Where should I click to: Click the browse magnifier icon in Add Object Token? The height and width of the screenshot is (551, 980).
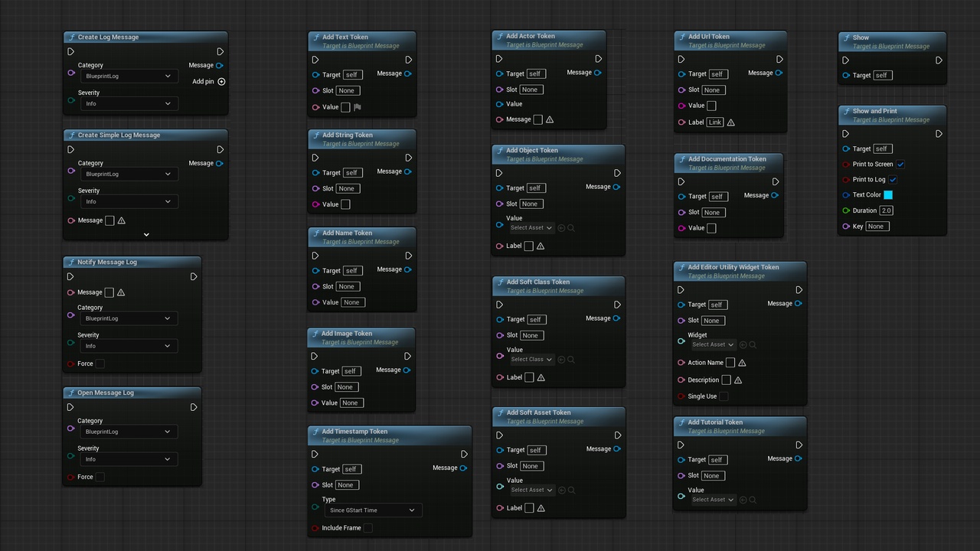(x=571, y=228)
